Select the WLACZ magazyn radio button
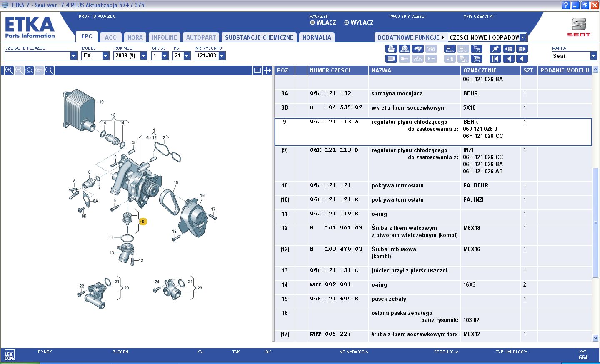Viewport: 600px width, 364px height. point(312,22)
